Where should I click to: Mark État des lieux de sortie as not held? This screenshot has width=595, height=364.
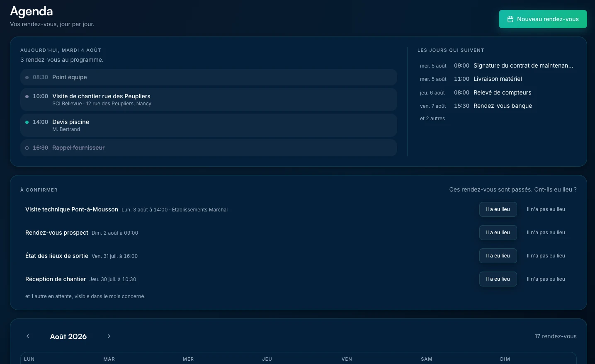pyautogui.click(x=546, y=256)
